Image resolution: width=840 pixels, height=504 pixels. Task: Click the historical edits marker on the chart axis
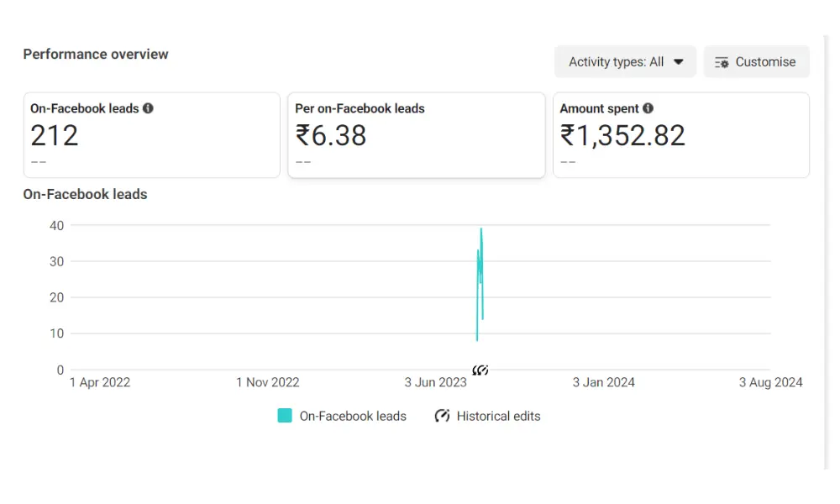[x=480, y=370]
